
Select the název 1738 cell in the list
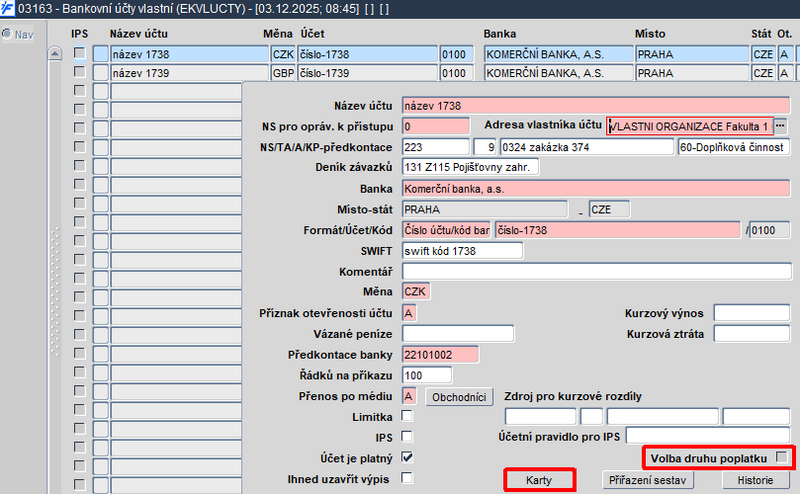pyautogui.click(x=189, y=54)
